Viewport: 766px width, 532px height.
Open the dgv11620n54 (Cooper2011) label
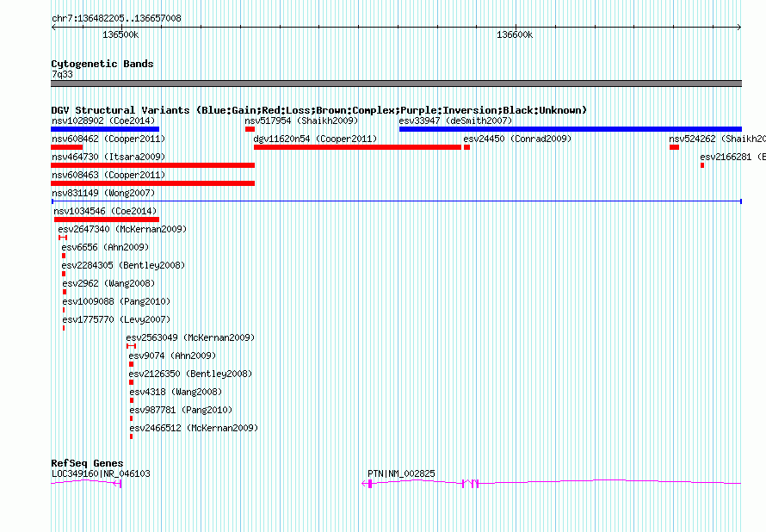click(315, 139)
